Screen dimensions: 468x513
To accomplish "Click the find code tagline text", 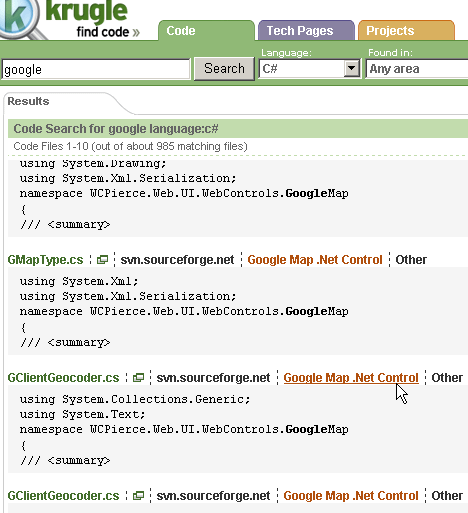I will tap(108, 32).
